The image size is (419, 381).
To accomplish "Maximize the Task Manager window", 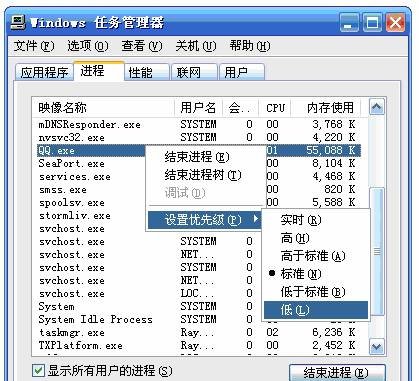I will pos(372,23).
